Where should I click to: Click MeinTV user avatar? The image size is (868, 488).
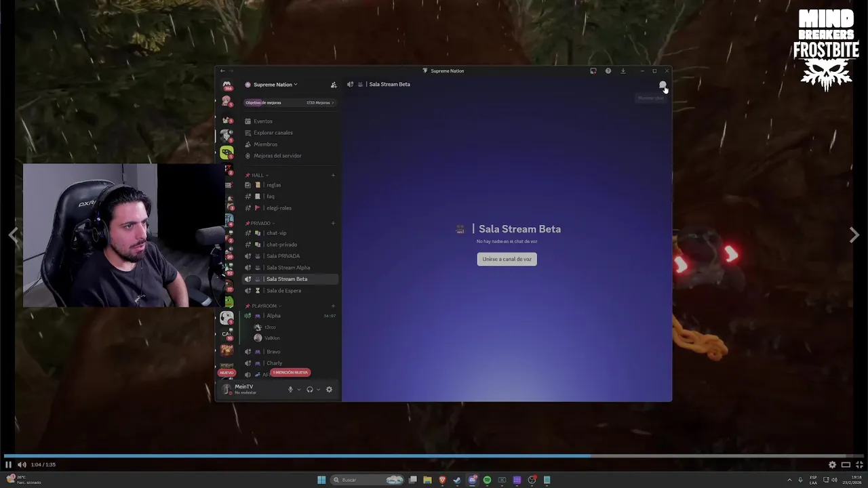click(226, 389)
